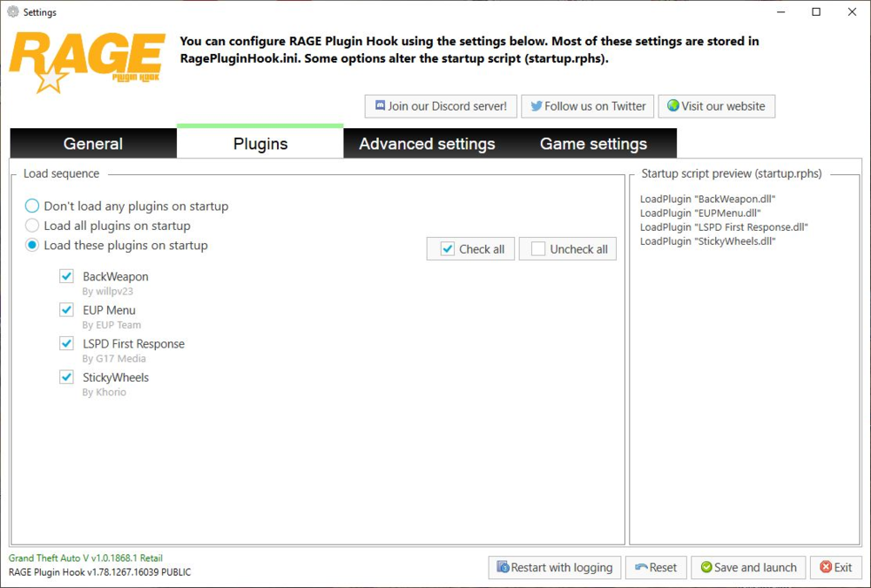Viewport: 871px width, 588px height.
Task: Click author text By Khorio
Action: click(x=104, y=392)
